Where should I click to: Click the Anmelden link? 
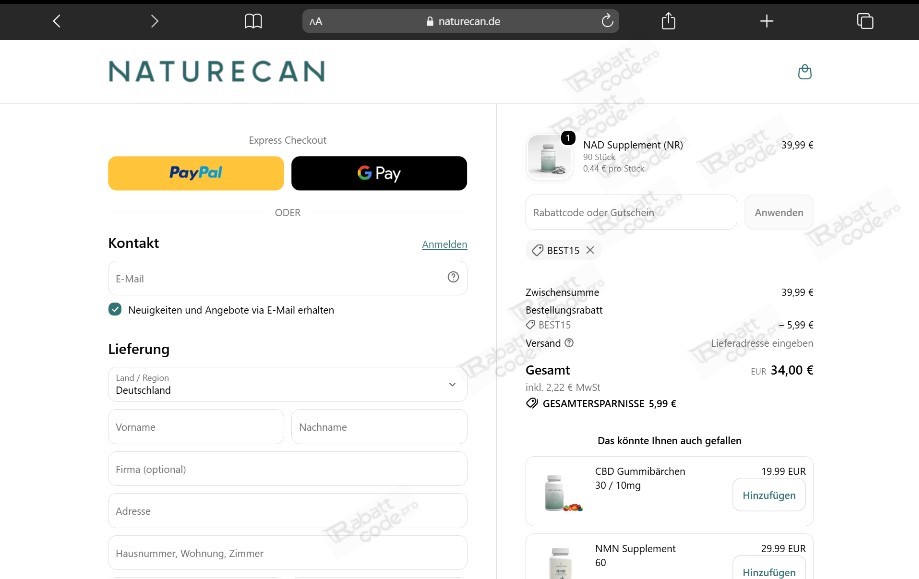tap(445, 244)
